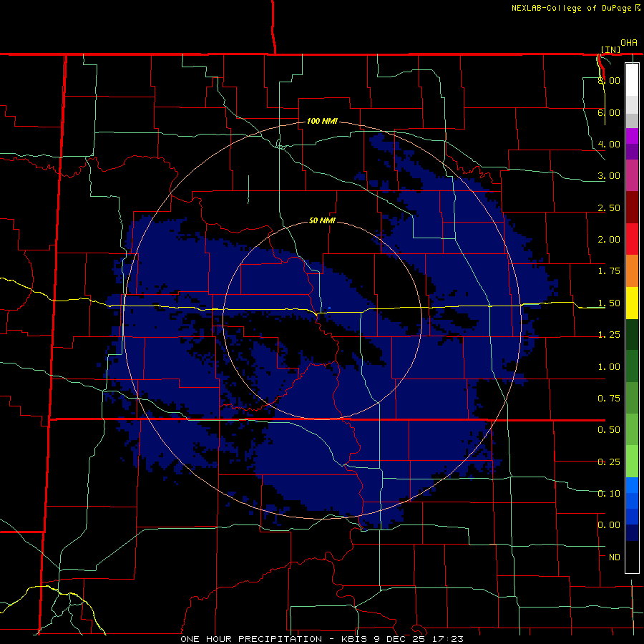Click the 50 NMI range ring label
The image size is (644, 644).
322,220
